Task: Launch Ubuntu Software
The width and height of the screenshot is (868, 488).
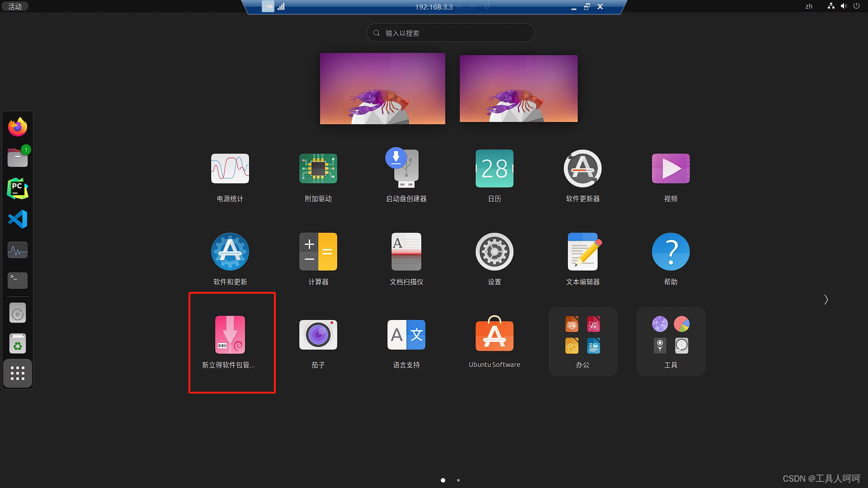Action: coord(494,335)
